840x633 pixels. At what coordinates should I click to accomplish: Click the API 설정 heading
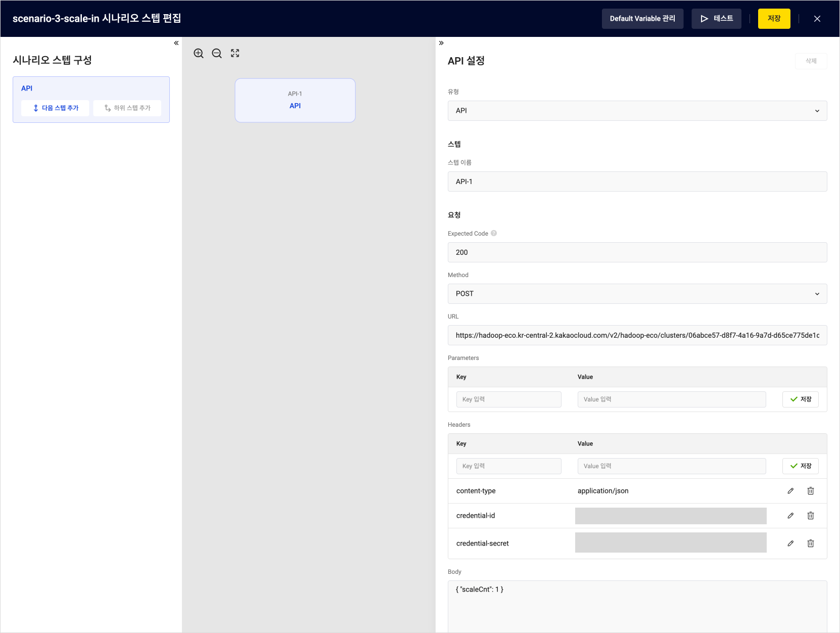tap(466, 61)
